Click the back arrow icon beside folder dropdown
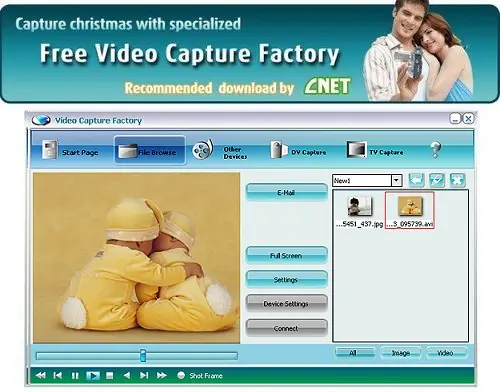The image size is (500, 392). click(x=416, y=180)
